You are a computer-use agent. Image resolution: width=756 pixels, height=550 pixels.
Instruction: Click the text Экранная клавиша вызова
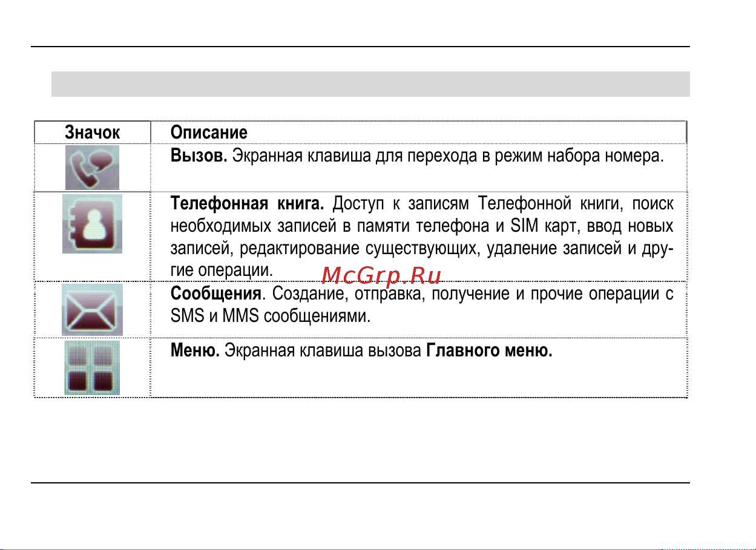(x=324, y=352)
